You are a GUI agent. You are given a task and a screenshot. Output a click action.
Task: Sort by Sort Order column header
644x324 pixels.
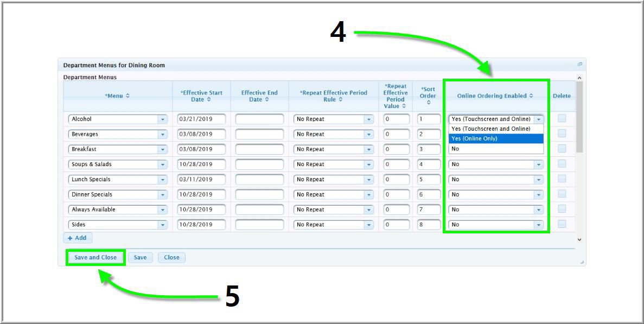point(428,96)
